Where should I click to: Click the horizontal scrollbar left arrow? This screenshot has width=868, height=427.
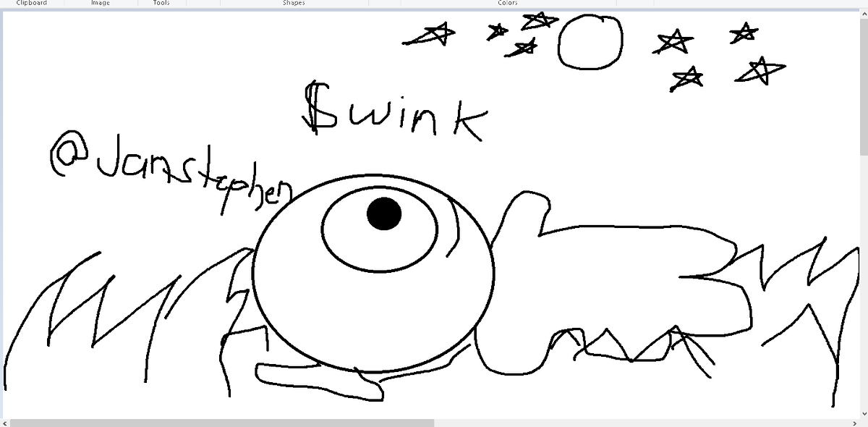point(5,423)
